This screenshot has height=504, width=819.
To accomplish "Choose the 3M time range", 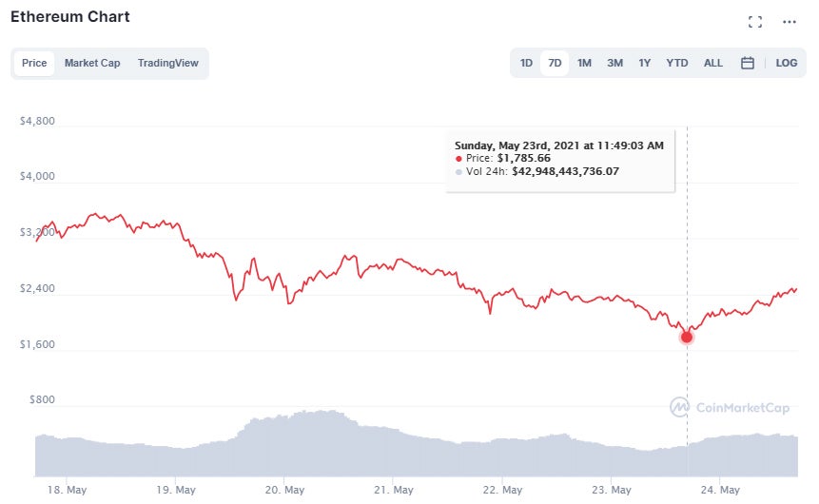I will [x=614, y=63].
